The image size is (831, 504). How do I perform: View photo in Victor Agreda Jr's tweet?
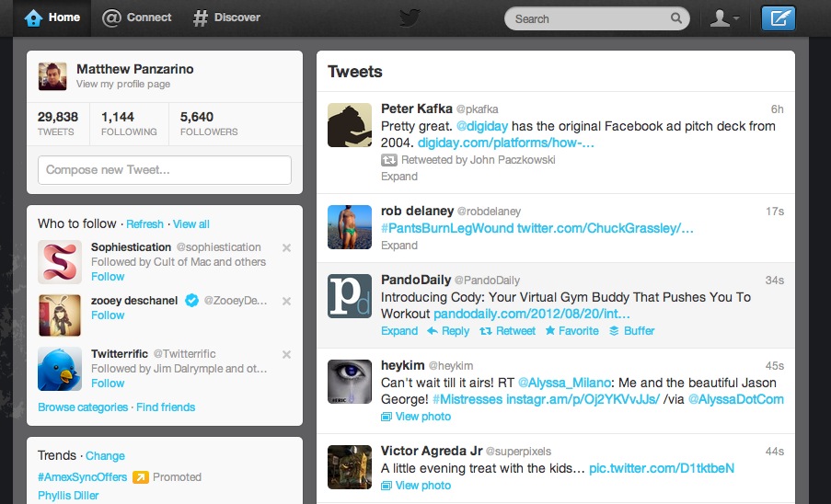[416, 486]
